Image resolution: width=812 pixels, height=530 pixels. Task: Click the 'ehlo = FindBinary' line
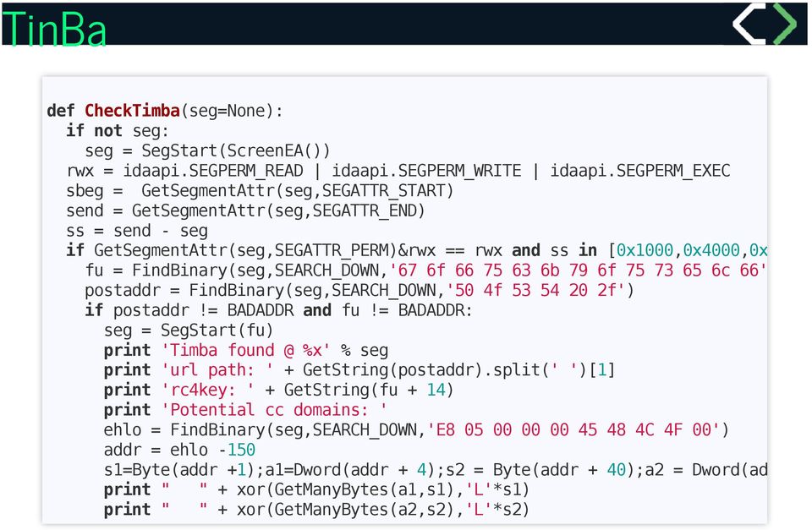click(416, 429)
